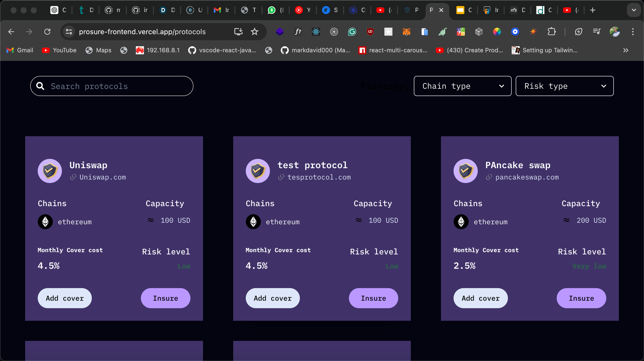Open the Chain type dropdown
Viewport: 644px width, 361px height.
pyautogui.click(x=462, y=86)
